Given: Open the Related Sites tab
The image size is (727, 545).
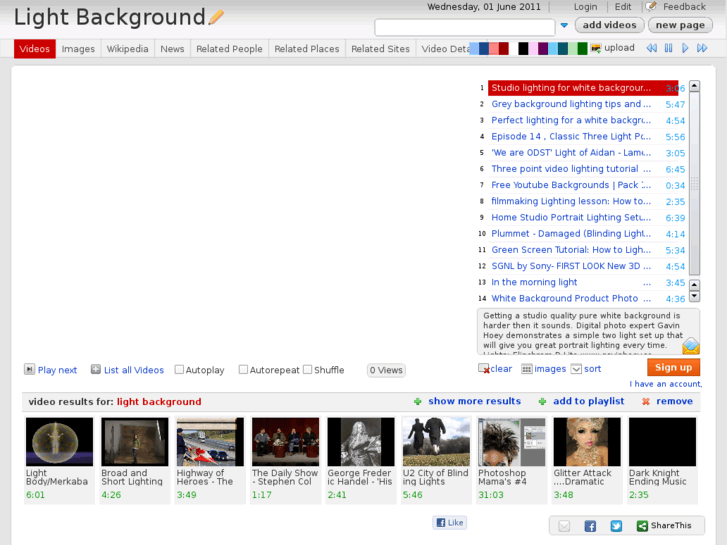Looking at the screenshot, I should 380,49.
